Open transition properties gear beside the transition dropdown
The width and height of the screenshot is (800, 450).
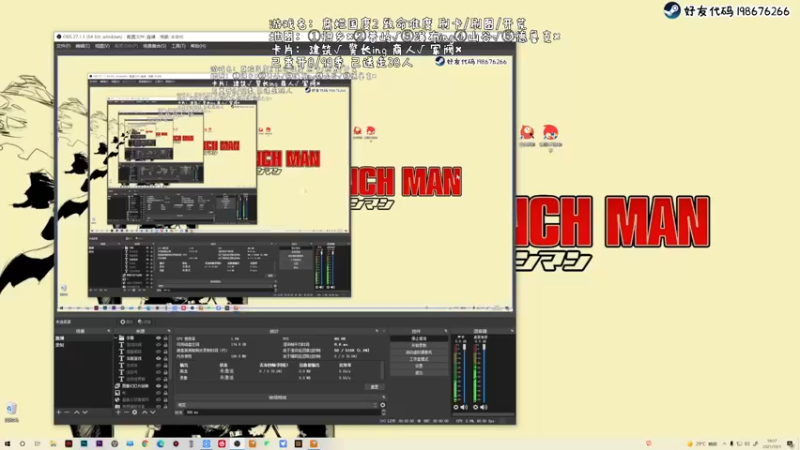[383, 405]
